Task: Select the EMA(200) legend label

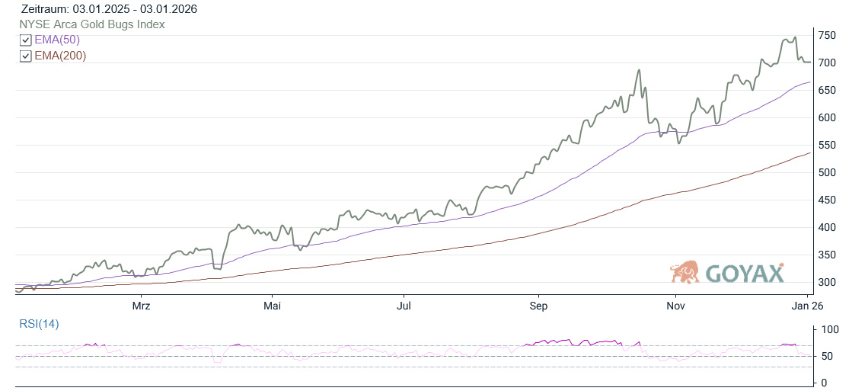Action: point(60,56)
